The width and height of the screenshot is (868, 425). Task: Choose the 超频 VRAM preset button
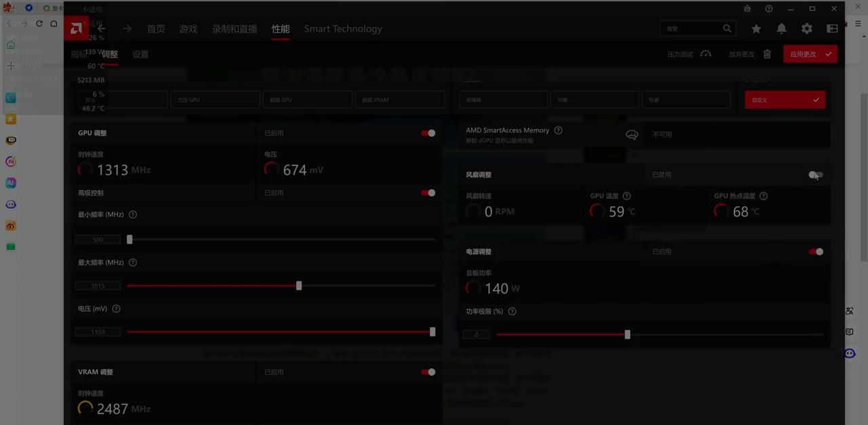[399, 100]
